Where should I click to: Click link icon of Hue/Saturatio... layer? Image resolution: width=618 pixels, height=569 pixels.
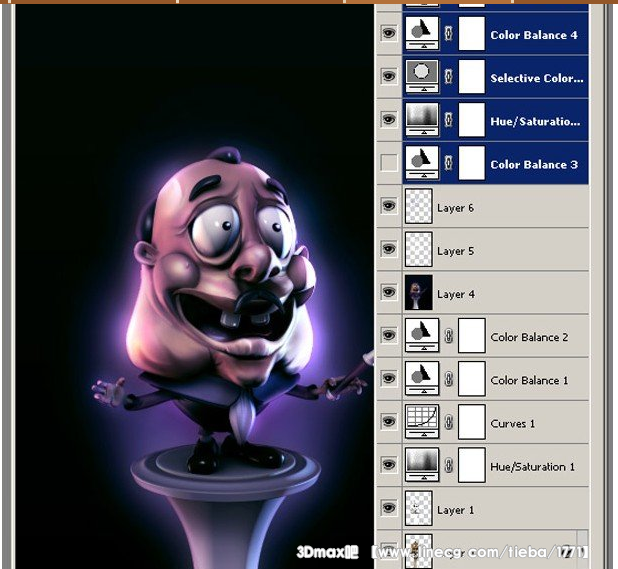448,120
